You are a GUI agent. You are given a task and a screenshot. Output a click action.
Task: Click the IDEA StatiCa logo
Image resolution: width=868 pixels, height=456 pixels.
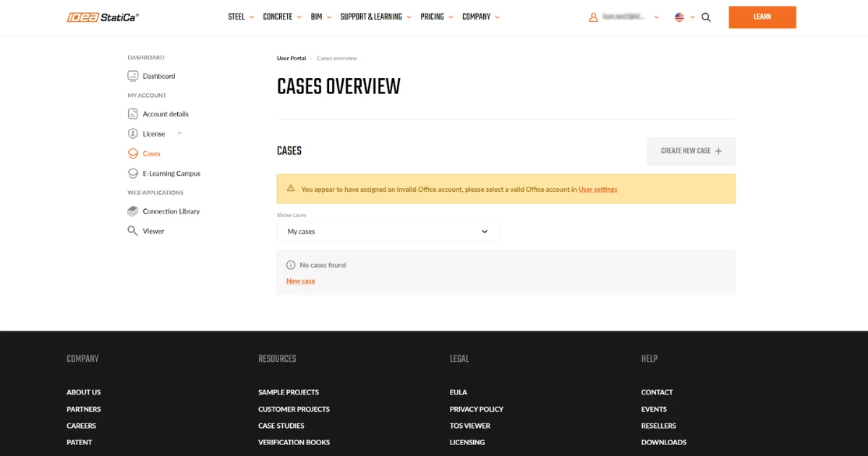pyautogui.click(x=103, y=17)
